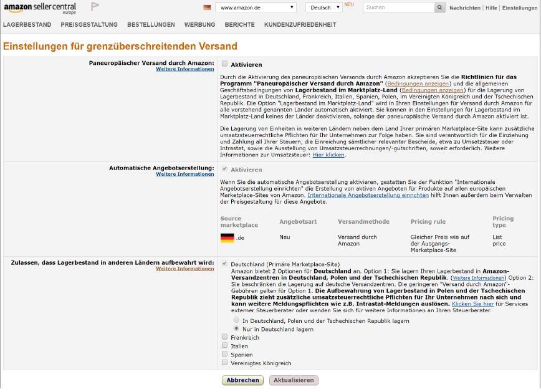Viewport: 541px width, 392px height.
Task: Click the Angebotsart column header
Action: click(x=298, y=221)
